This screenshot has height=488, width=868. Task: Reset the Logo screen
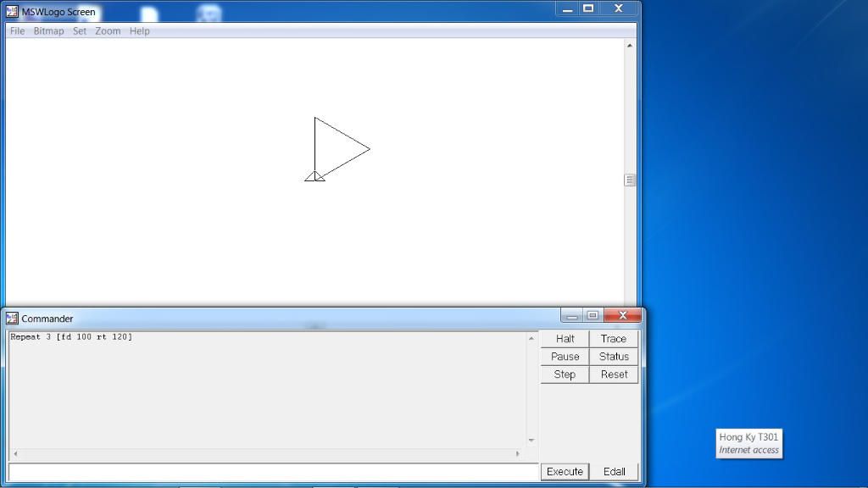pos(614,374)
